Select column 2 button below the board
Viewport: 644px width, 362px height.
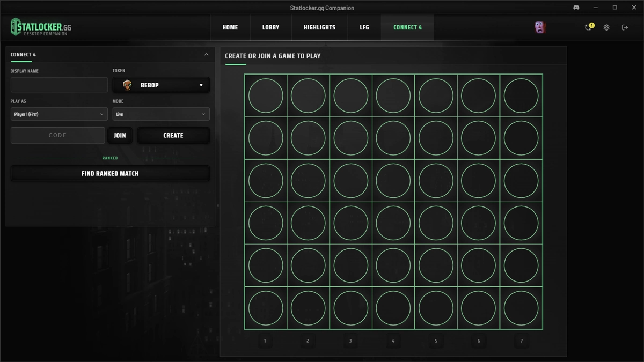click(308, 341)
